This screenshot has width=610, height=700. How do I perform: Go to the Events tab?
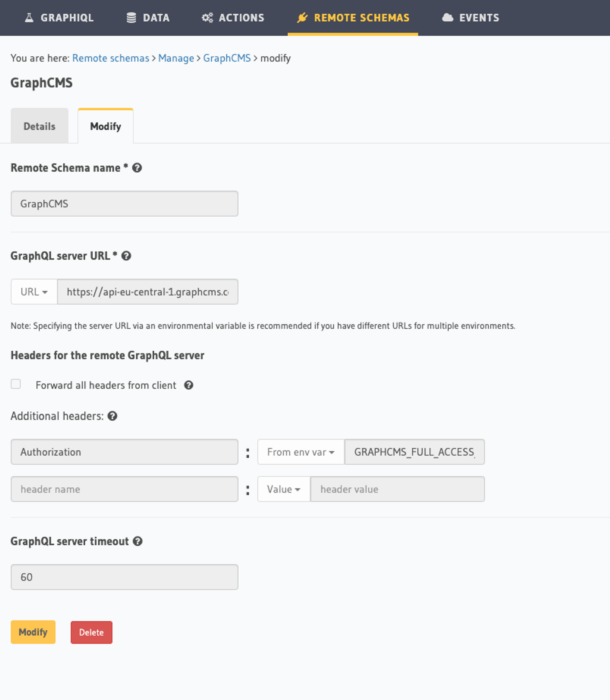coord(470,18)
